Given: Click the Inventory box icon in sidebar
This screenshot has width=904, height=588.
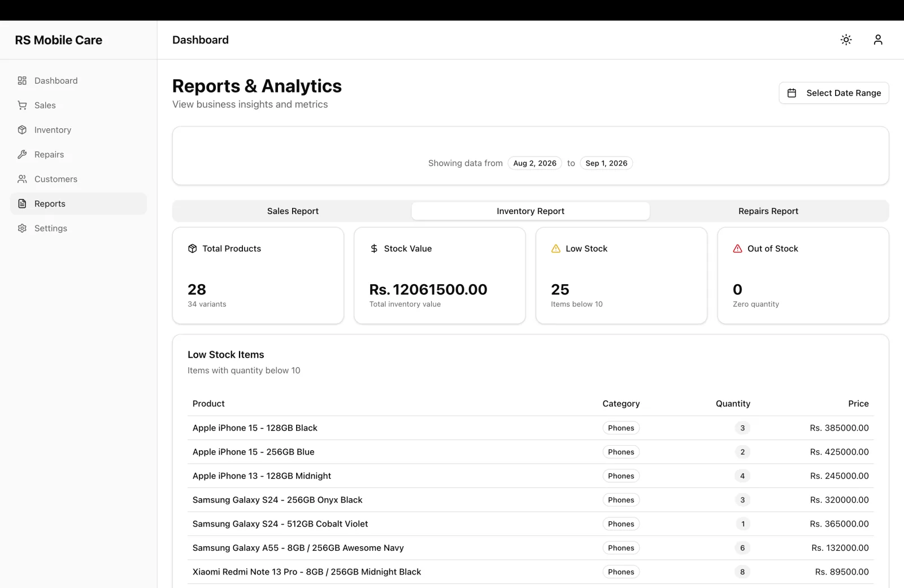Looking at the screenshot, I should tap(22, 130).
